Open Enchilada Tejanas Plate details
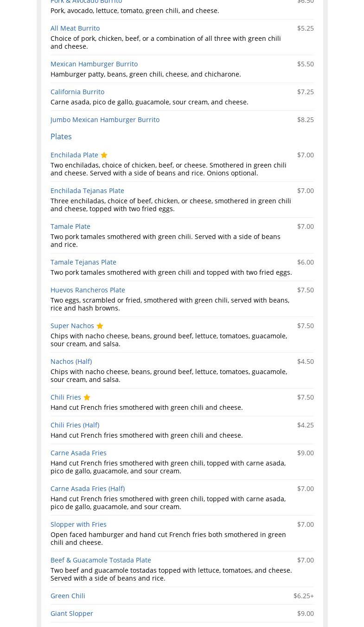Image resolution: width=364 pixels, height=627 pixels. pyautogui.click(x=87, y=191)
